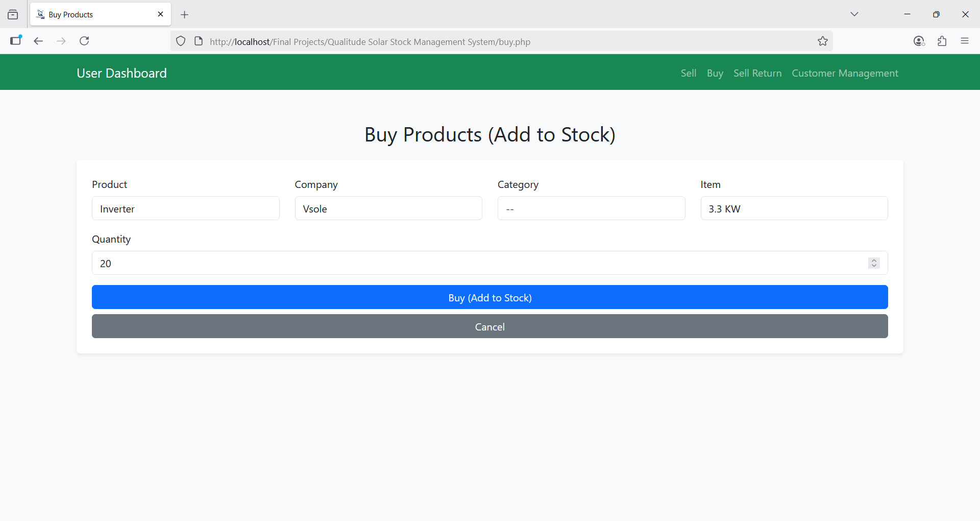Open the Product dropdown showing Inverter

pos(185,208)
